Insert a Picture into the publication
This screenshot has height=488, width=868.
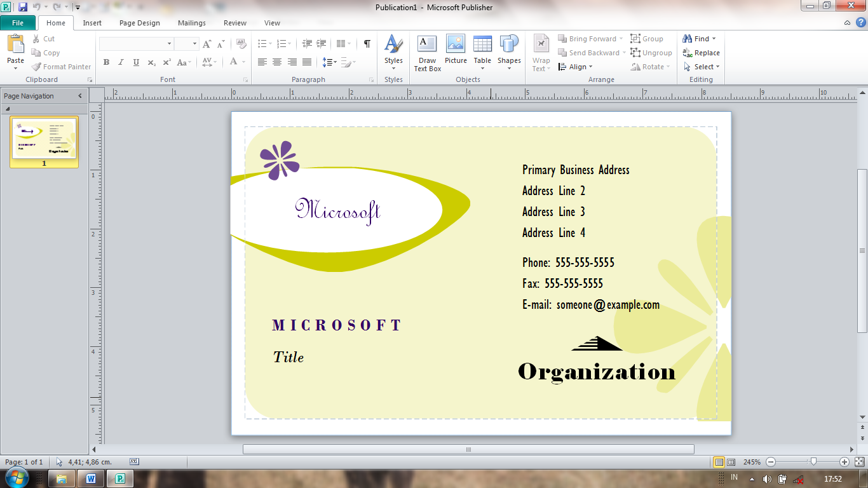[x=456, y=53]
